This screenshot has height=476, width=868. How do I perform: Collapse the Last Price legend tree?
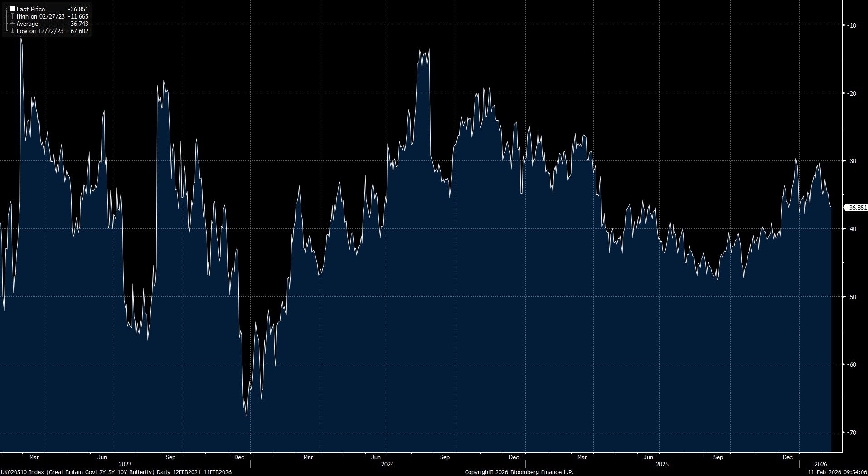pos(6,9)
